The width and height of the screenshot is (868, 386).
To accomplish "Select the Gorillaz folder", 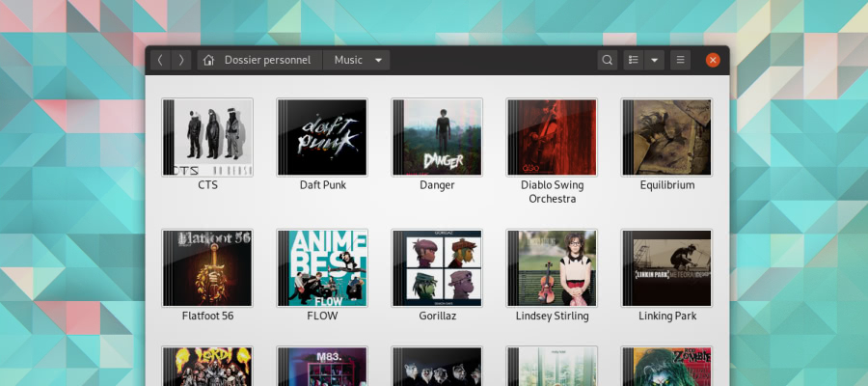I will (437, 267).
